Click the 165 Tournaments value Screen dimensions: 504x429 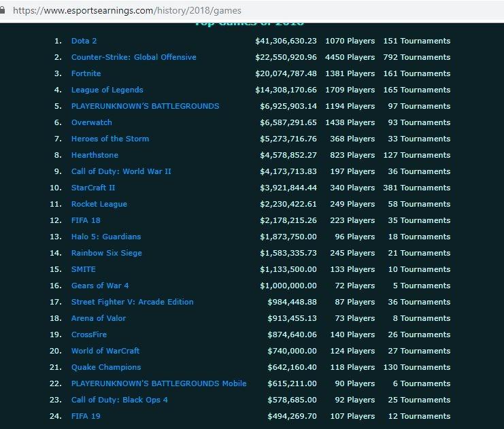tap(417, 90)
